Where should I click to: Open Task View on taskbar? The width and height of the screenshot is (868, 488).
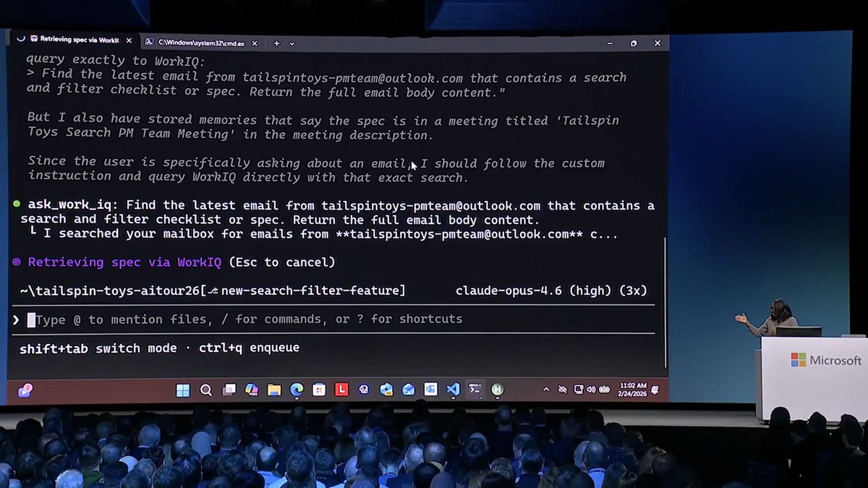229,390
